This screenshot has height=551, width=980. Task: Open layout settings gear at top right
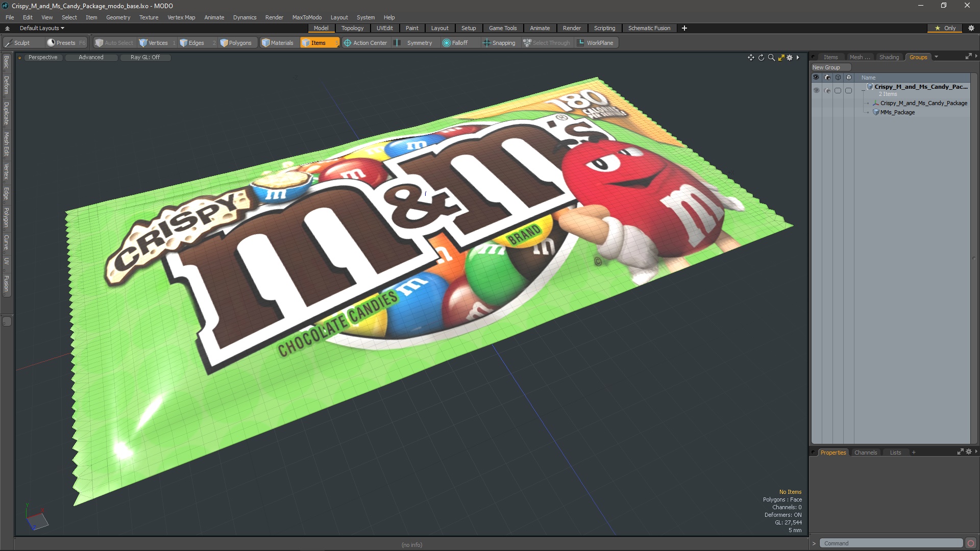(x=971, y=28)
